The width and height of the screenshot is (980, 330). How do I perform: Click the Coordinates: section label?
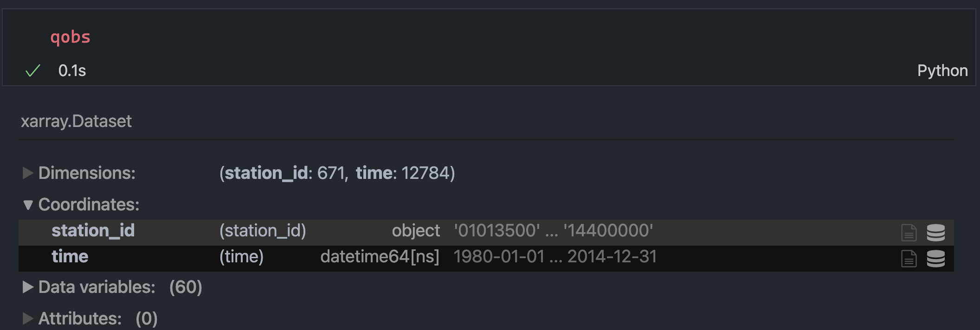tap(89, 204)
